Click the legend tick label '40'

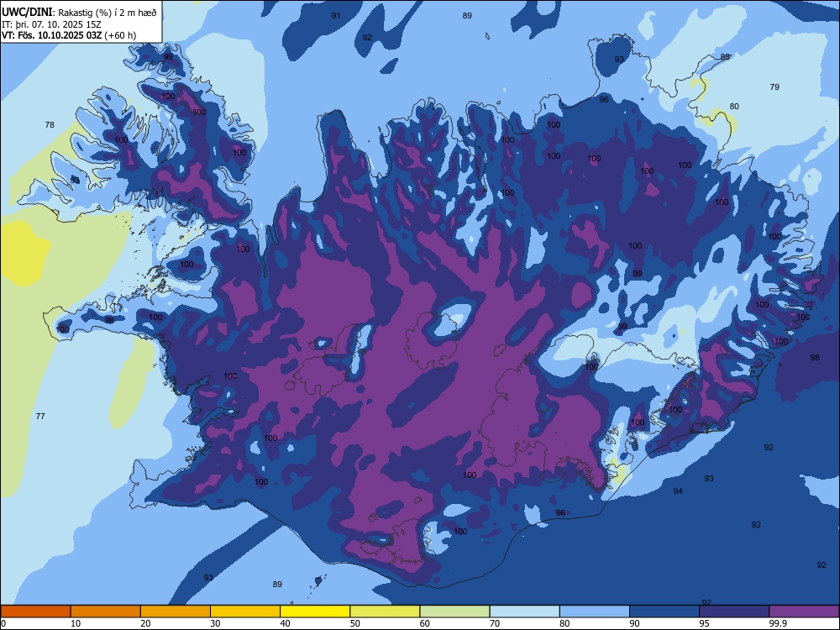285,623
